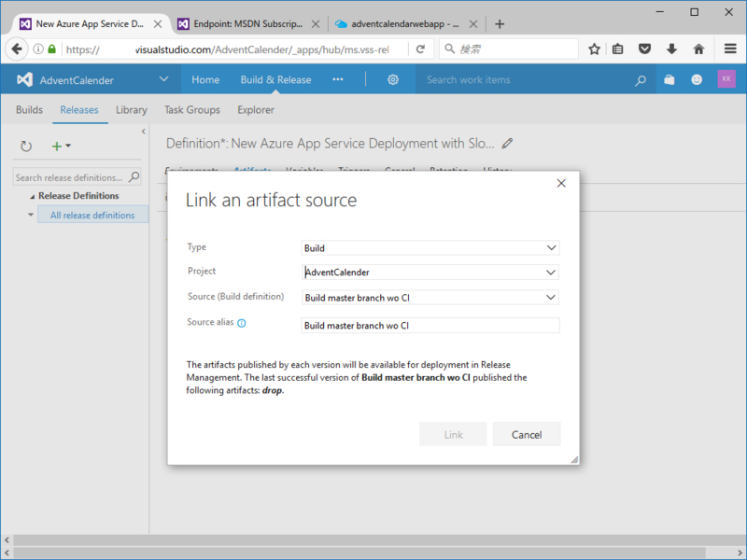
Task: Expand the arrow beside All release definitions
Action: pyautogui.click(x=31, y=215)
